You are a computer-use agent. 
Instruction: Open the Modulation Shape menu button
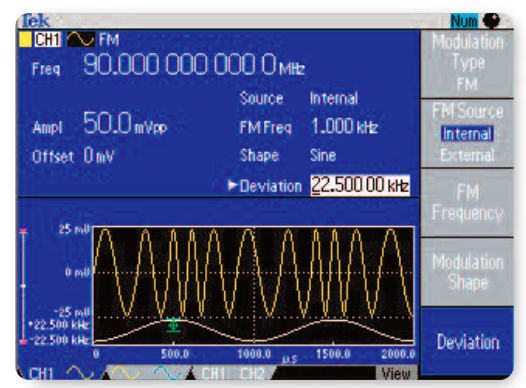tap(467, 272)
